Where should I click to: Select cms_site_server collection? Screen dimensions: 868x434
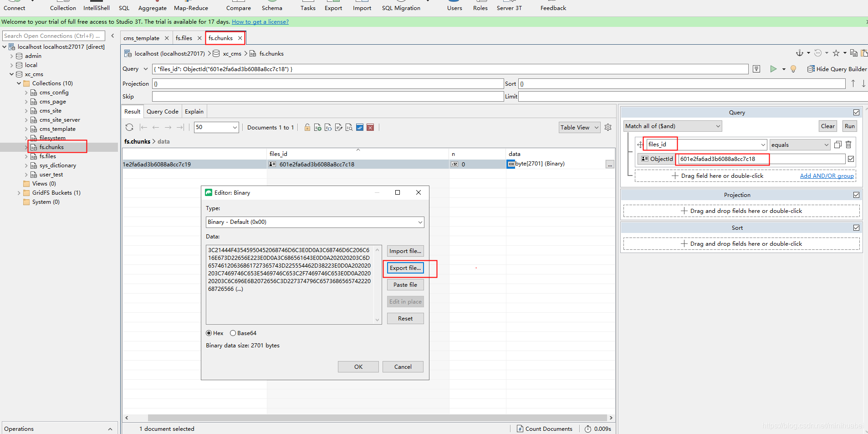pyautogui.click(x=60, y=120)
